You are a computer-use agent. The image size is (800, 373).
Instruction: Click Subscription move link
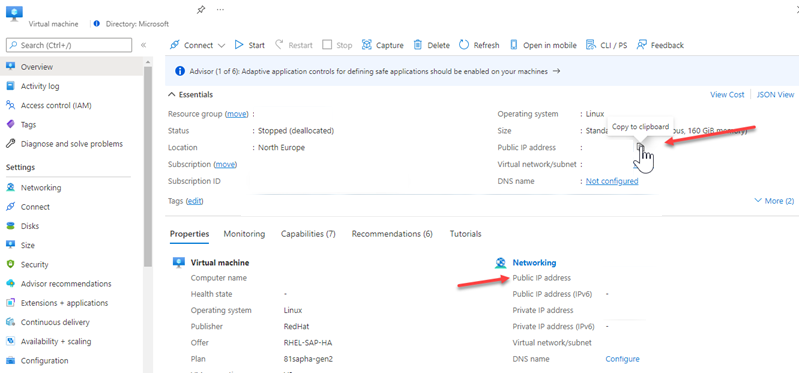[226, 164]
